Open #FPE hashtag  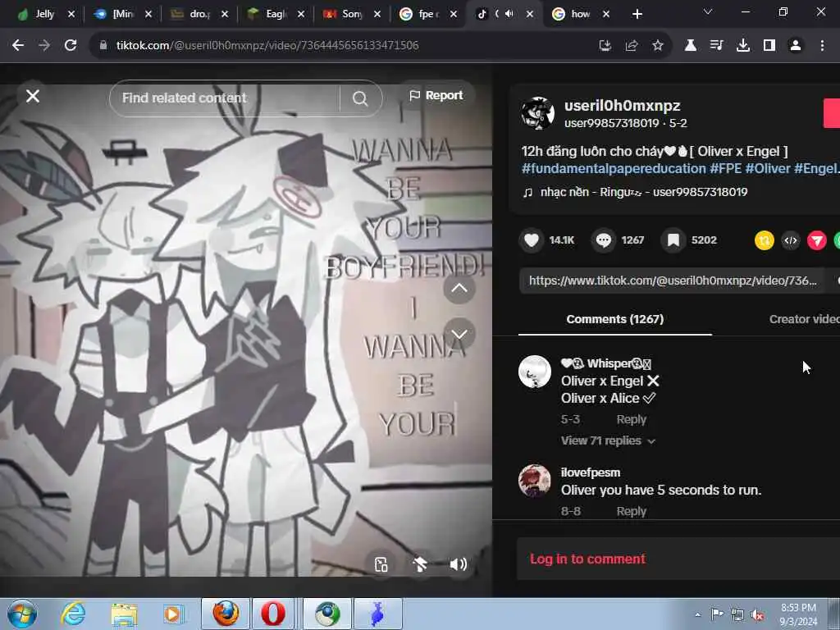(726, 169)
